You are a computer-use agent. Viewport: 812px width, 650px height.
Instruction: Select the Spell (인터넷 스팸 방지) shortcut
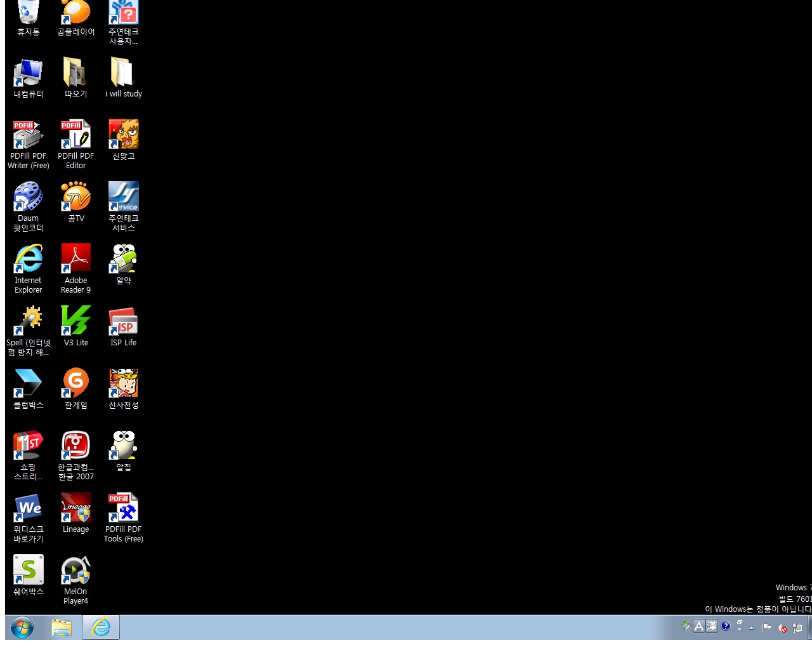pyautogui.click(x=28, y=331)
